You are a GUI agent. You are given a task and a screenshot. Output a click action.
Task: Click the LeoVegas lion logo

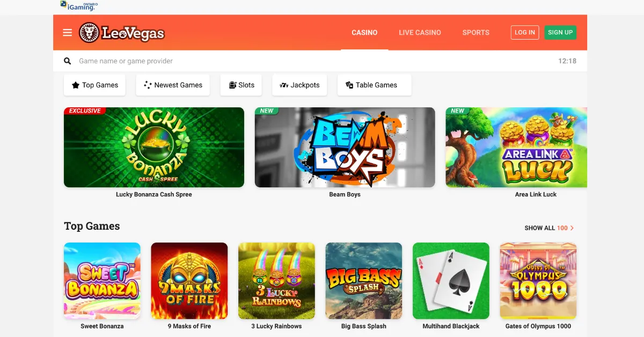click(89, 33)
